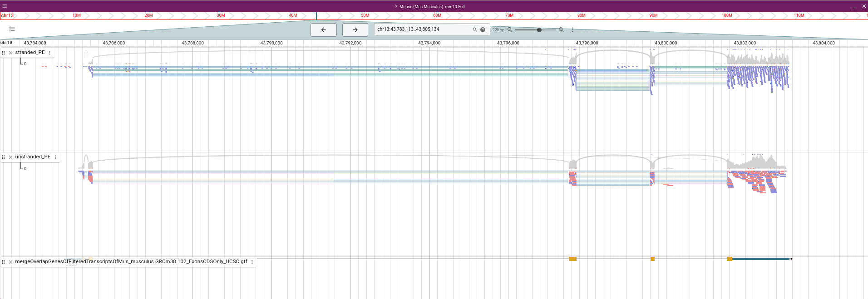Close the unstranded_PE track

point(10,157)
